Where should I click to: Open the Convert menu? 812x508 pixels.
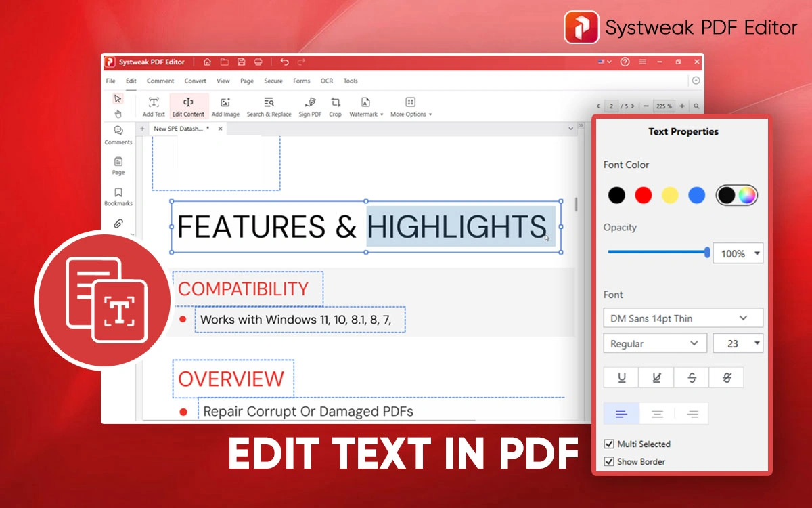195,81
